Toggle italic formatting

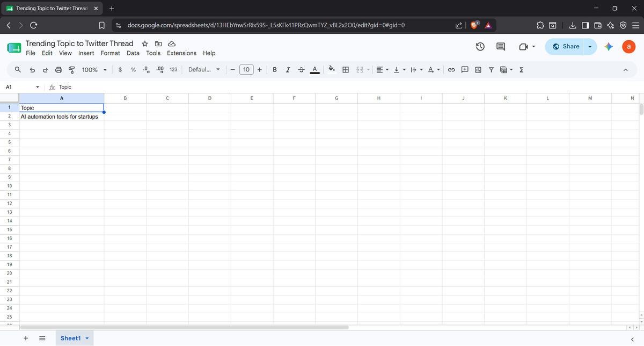tap(288, 70)
